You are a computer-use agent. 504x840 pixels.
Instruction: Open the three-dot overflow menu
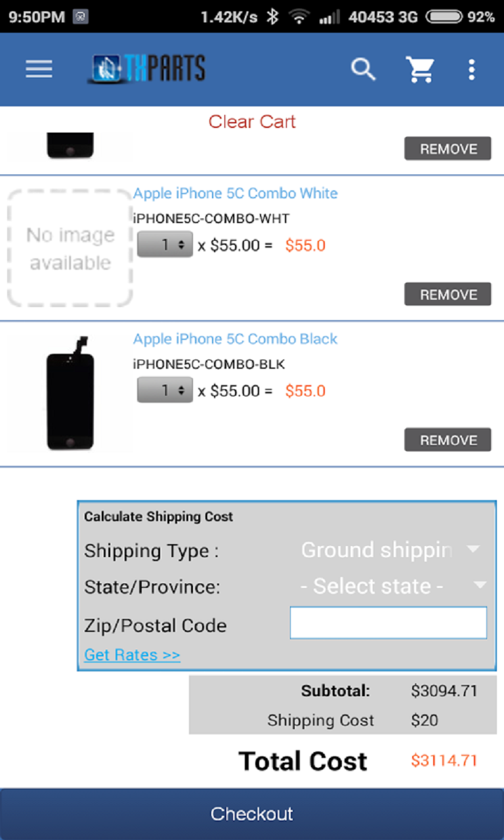(471, 69)
